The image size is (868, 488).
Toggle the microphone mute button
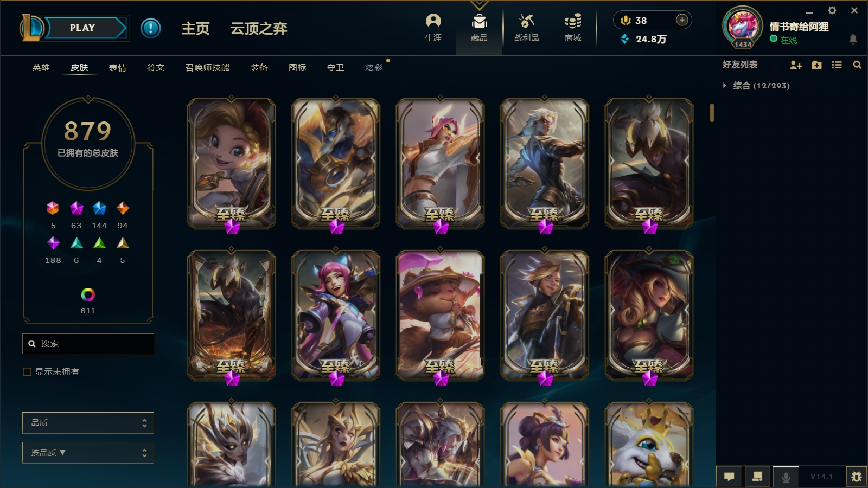(786, 477)
